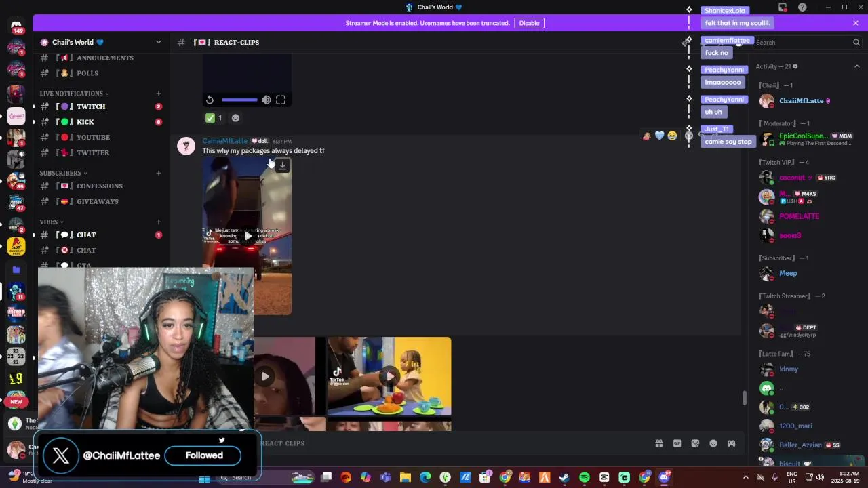Play the delivery truck TikTok video
Viewport: 868px width, 488px height.
247,236
